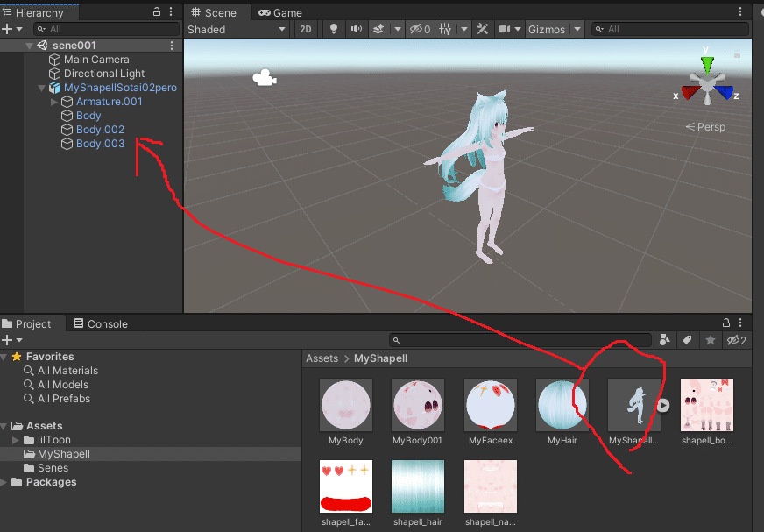
Task: Open Project create plus dropdown
Action: (12, 340)
